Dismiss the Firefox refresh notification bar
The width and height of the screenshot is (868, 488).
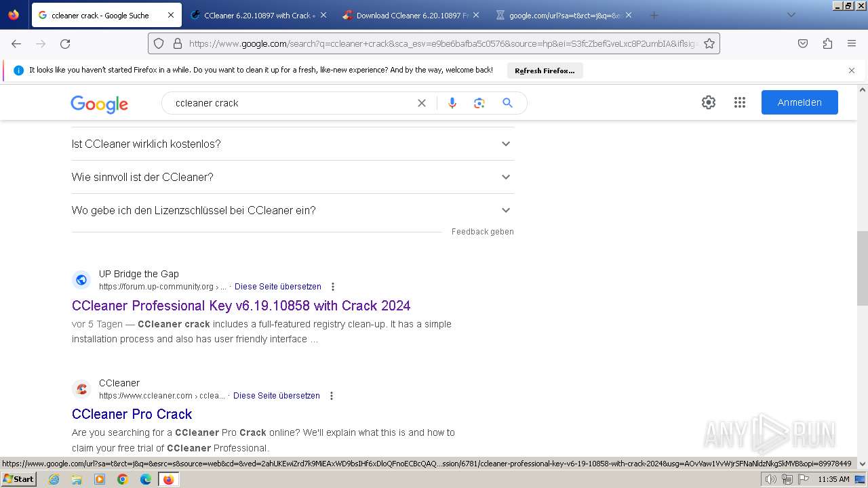coord(852,70)
